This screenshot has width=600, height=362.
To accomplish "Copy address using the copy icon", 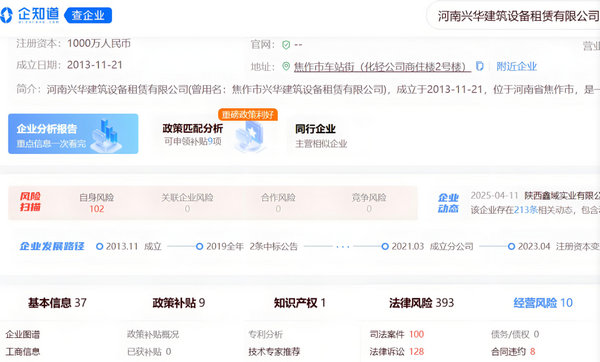I will [x=479, y=66].
